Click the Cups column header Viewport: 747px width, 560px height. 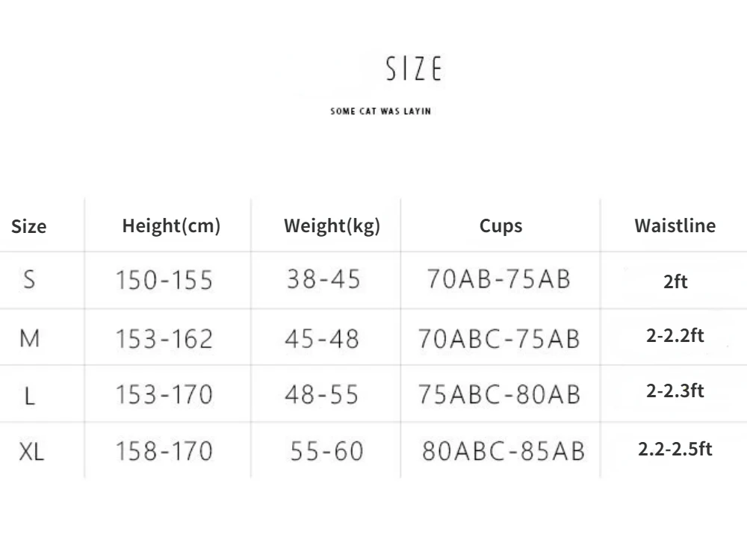pos(500,226)
